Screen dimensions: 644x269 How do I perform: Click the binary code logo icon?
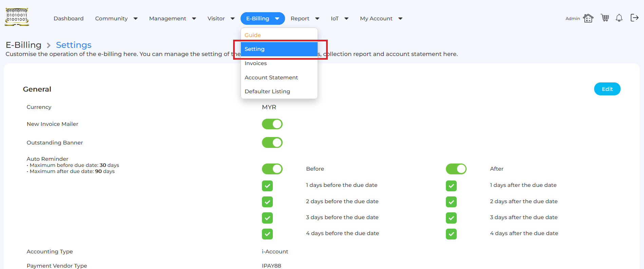(17, 17)
